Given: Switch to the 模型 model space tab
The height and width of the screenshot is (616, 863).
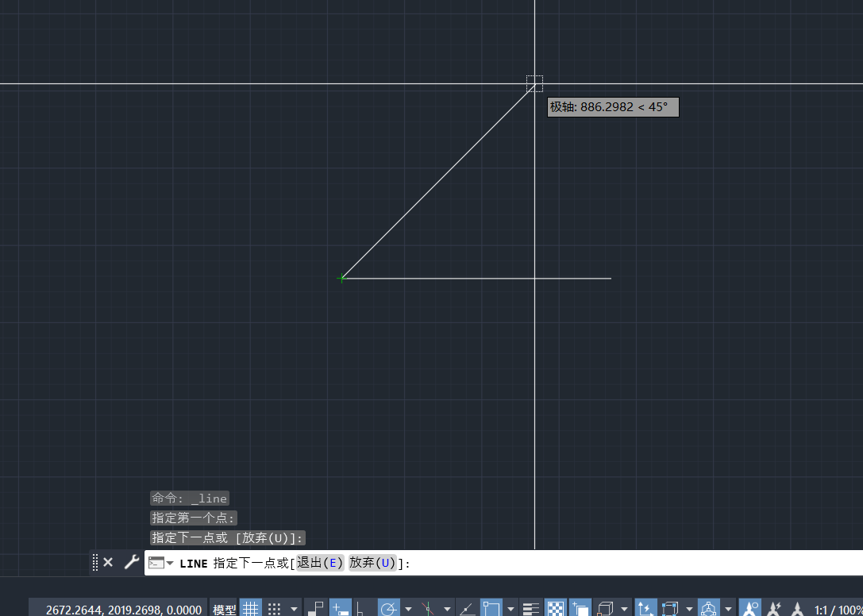Looking at the screenshot, I should click(x=224, y=609).
